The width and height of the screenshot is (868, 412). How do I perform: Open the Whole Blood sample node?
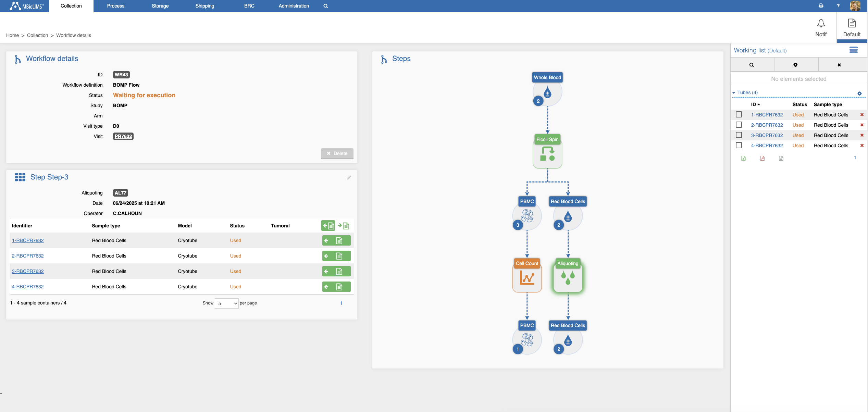pos(547,92)
